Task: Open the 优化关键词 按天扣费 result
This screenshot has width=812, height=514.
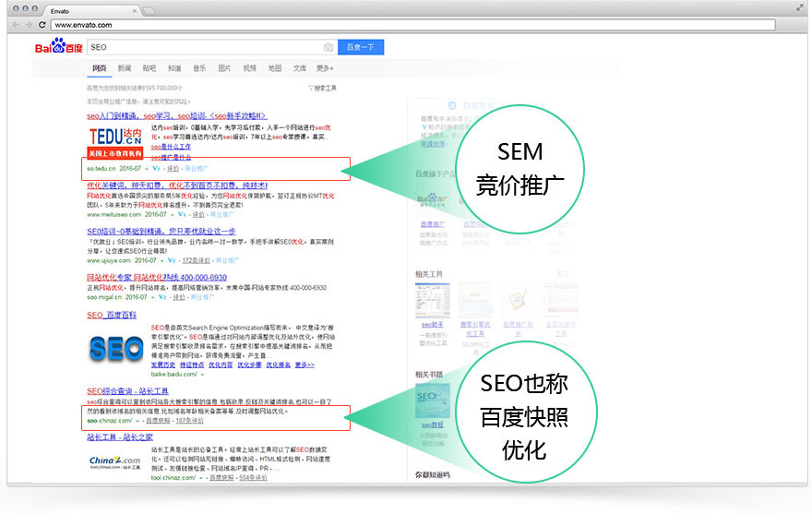Action: point(177,185)
